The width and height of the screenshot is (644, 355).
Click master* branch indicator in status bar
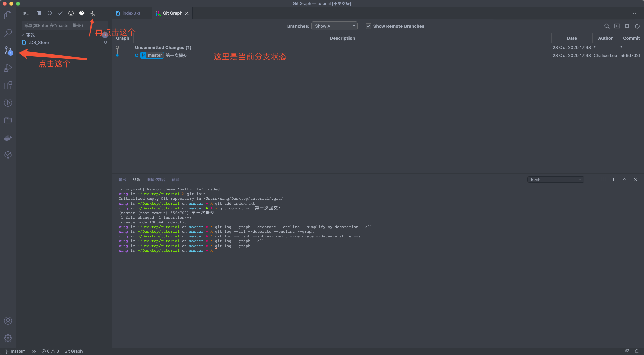[15, 351]
